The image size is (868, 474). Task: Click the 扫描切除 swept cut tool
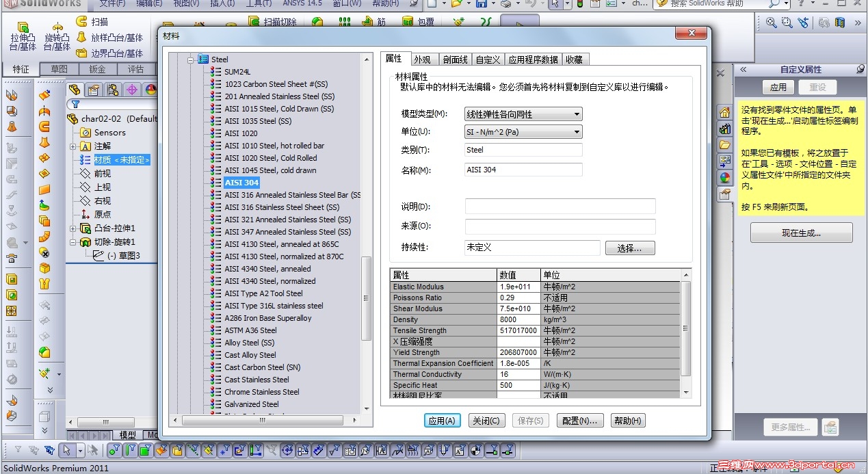coord(272,22)
